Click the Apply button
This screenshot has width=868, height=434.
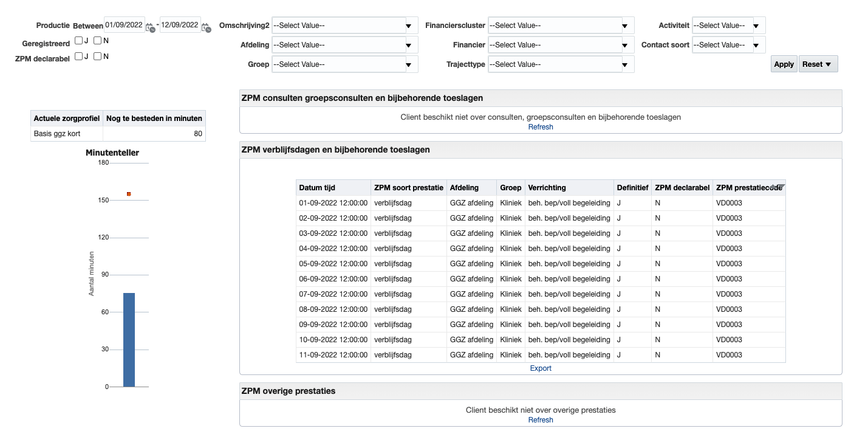point(784,64)
